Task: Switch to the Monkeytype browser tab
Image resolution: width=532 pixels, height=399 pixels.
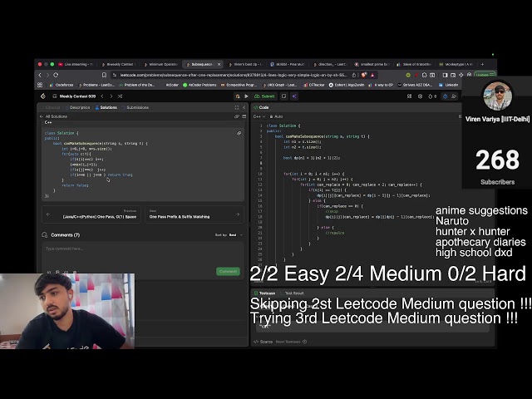Action: tap(456, 64)
